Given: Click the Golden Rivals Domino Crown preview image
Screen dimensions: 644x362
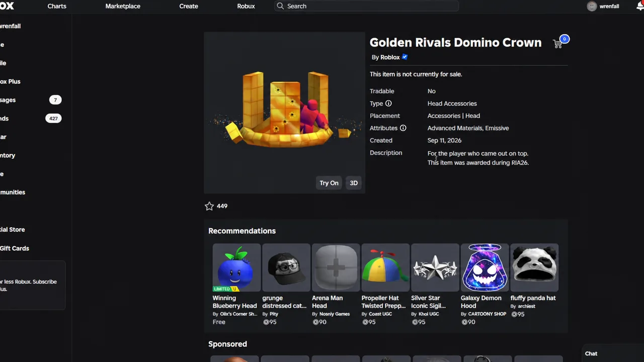Looking at the screenshot, I should point(284,113).
